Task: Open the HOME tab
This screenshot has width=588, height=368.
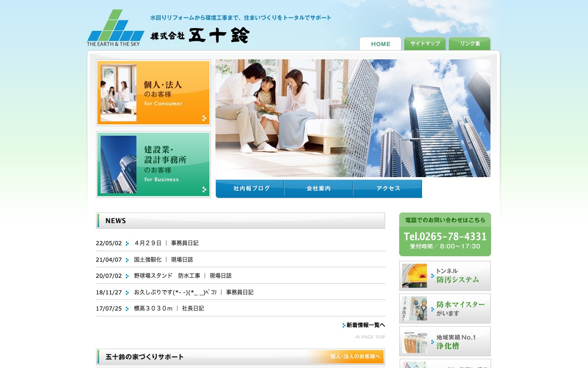Action: click(380, 44)
